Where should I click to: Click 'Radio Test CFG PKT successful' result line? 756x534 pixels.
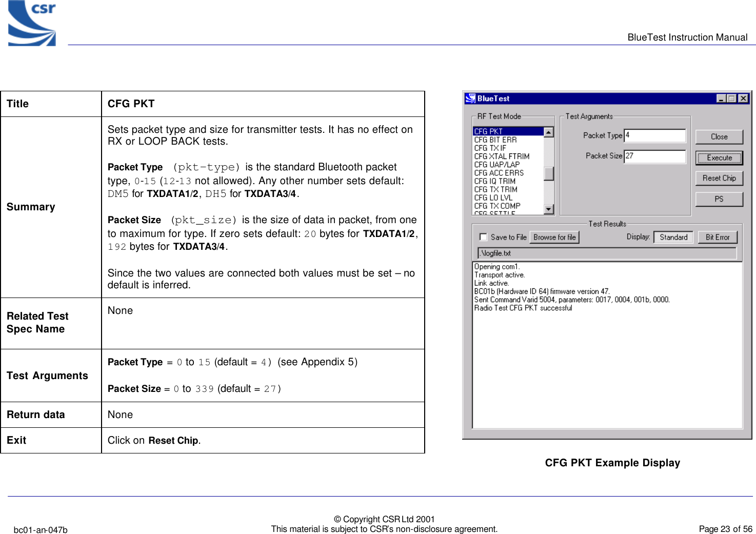pos(523,308)
